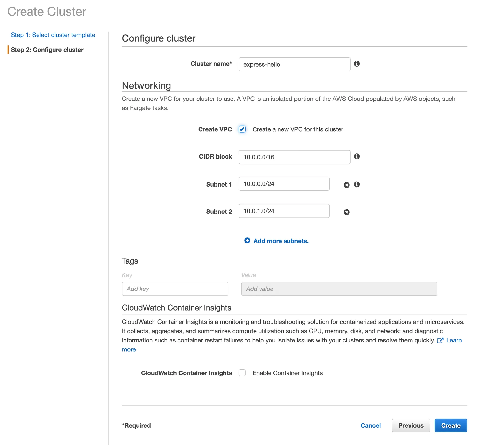Click the Previous button
496x448 pixels.
(x=411, y=425)
